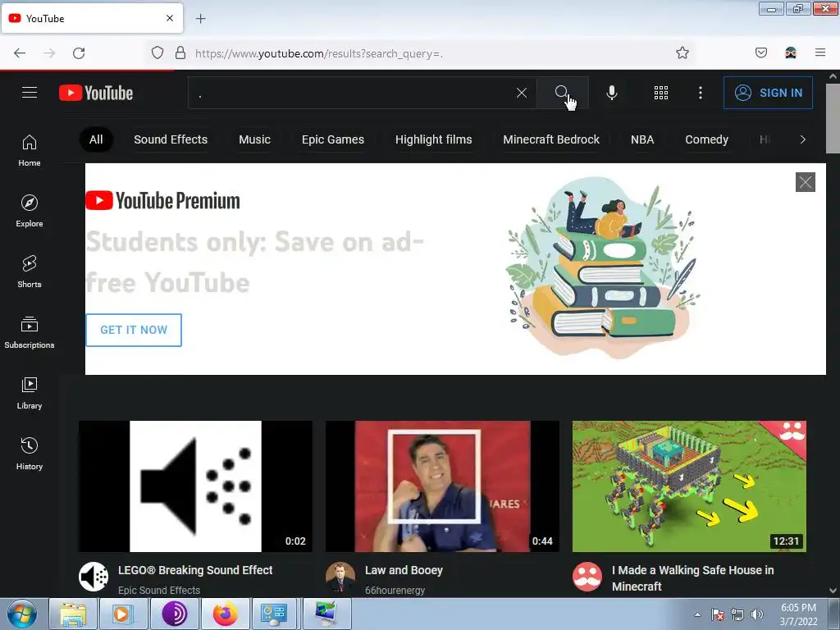Open 66hourenergy channel avatar
The height and width of the screenshot is (630, 840).
(x=340, y=577)
